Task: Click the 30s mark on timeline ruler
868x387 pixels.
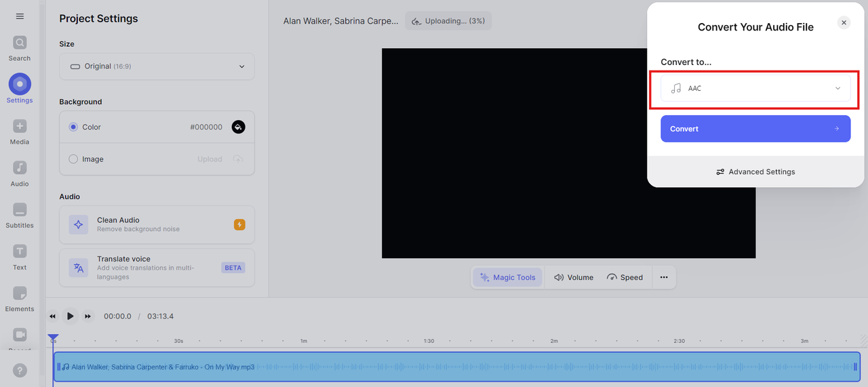Action: tap(178, 341)
